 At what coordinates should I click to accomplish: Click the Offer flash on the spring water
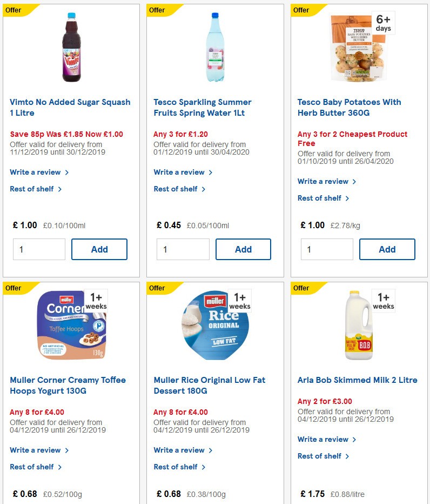(157, 10)
